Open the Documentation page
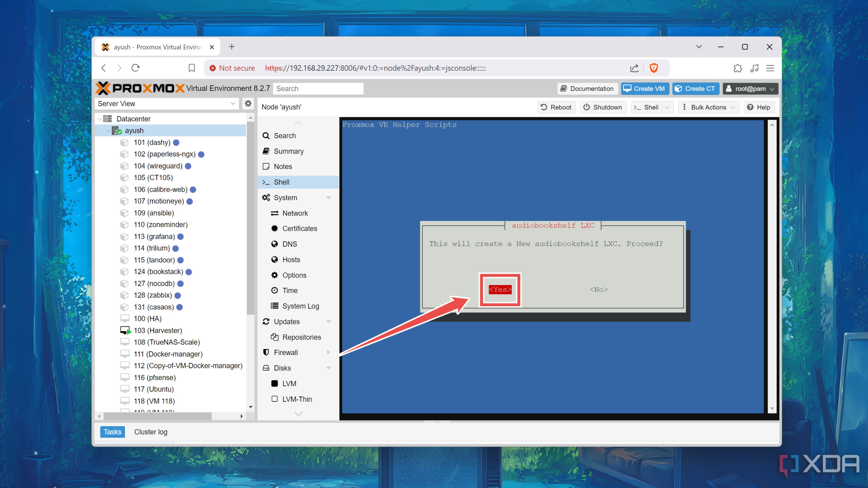 coord(587,89)
